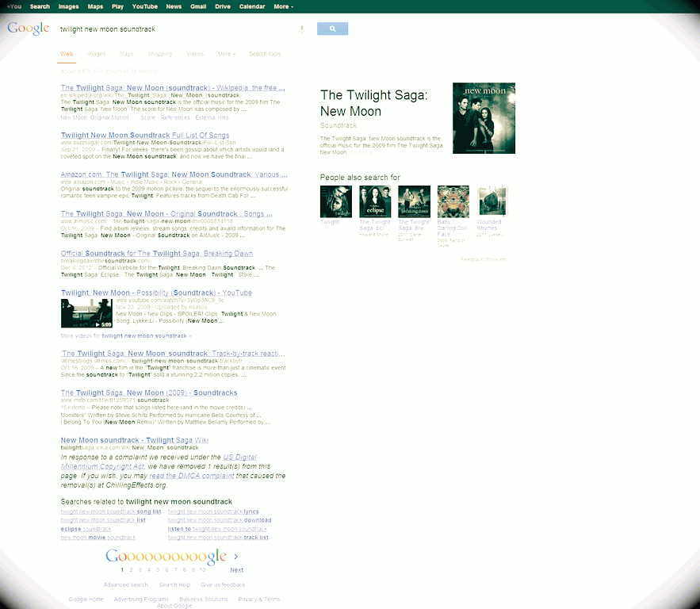Open the Twilight soundtrack thumbnail
700x609 pixels.
(335, 201)
